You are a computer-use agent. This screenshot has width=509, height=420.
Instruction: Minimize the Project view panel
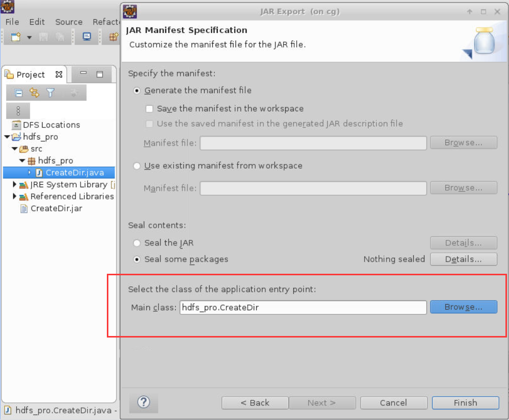[84, 73]
